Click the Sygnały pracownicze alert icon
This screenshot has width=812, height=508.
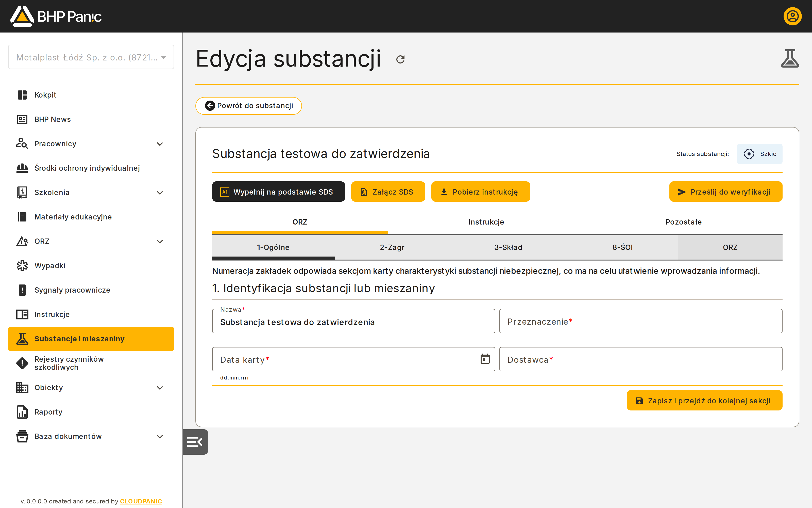pyautogui.click(x=22, y=290)
